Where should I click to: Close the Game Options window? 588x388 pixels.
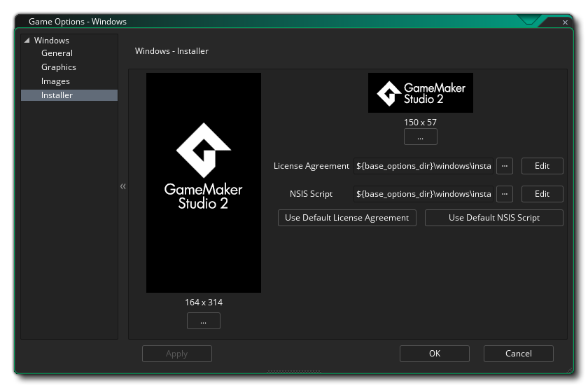tap(565, 22)
